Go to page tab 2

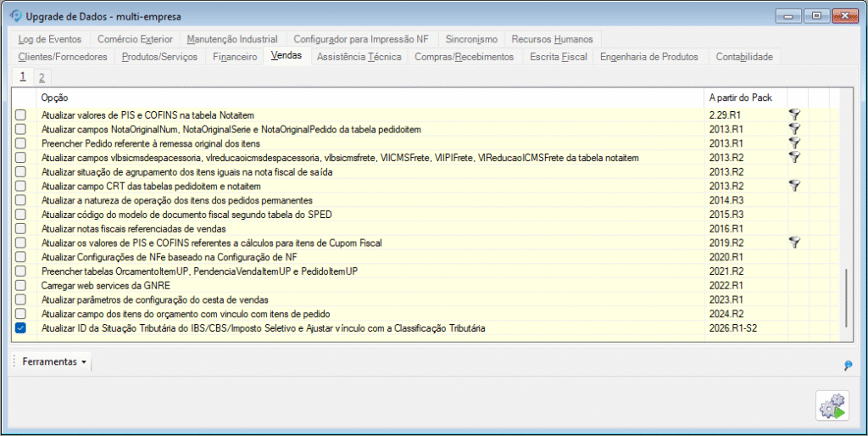(x=42, y=77)
